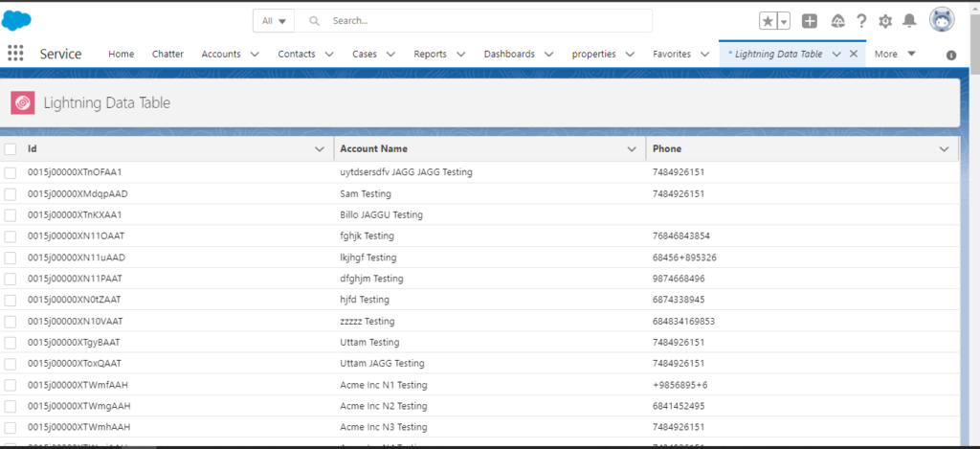Open the Dashboards tab
Screen dimensions: 980x449
[x=509, y=54]
